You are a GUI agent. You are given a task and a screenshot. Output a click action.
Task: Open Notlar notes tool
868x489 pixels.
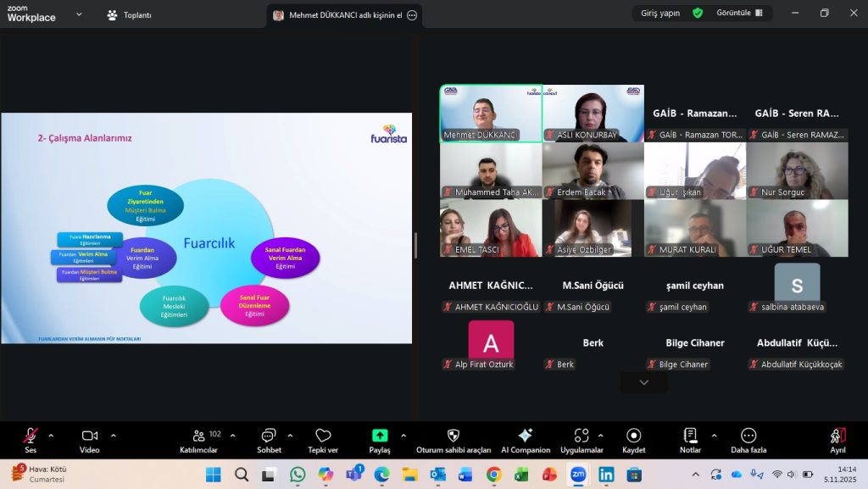[690, 439]
